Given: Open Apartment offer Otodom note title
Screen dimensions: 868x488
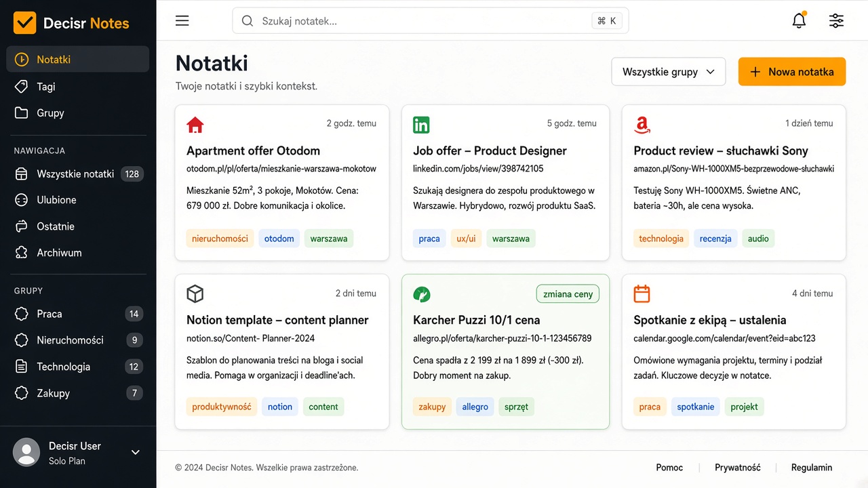Looking at the screenshot, I should tap(253, 150).
